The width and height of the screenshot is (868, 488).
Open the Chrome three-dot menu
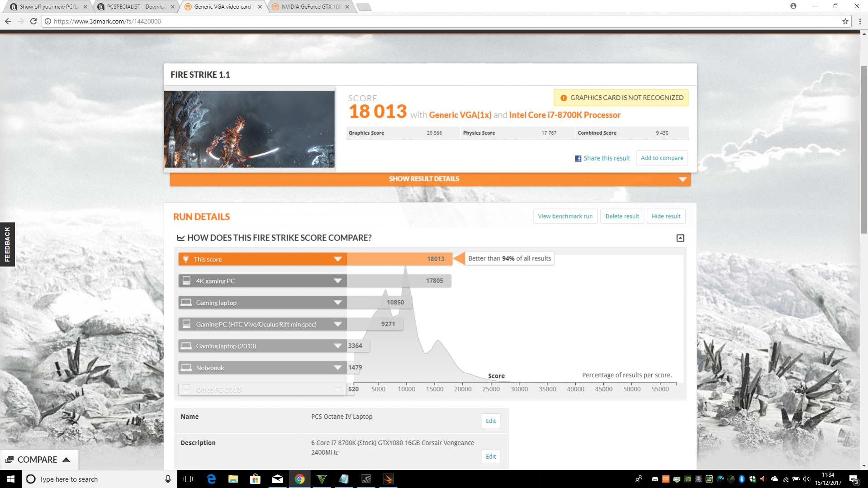pyautogui.click(x=859, y=21)
